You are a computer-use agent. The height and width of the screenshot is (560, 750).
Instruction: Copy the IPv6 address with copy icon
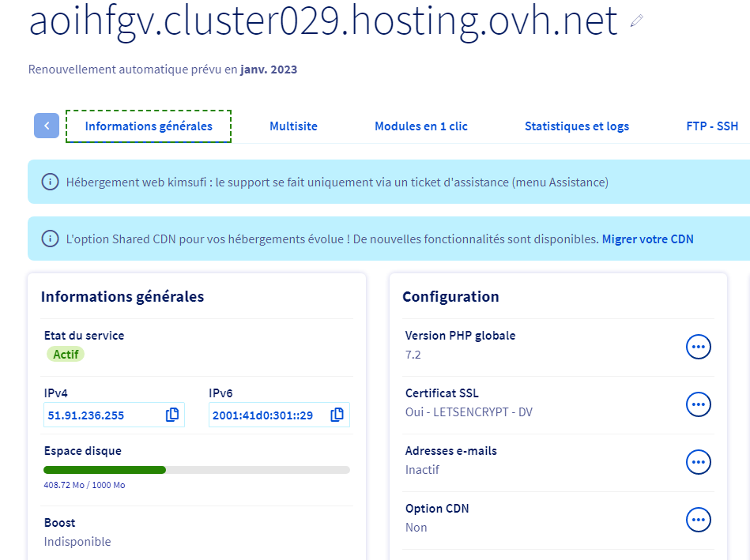pos(337,415)
